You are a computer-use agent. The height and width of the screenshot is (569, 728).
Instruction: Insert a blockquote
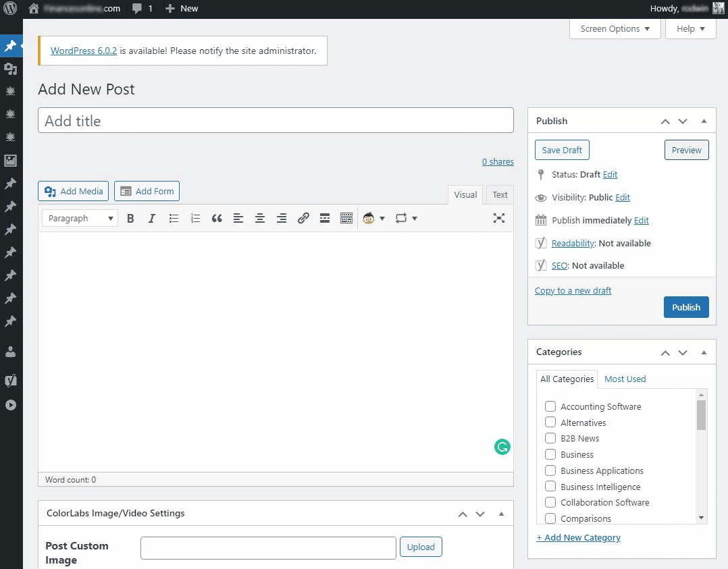coord(217,218)
